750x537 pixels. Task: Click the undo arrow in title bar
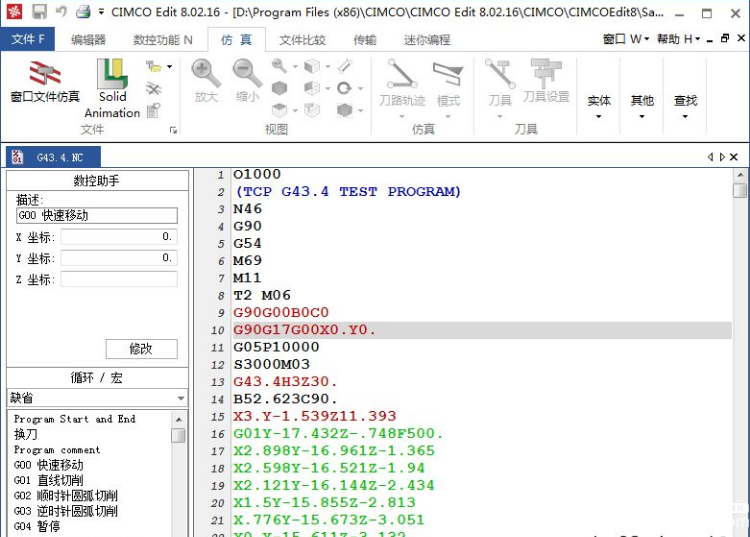click(x=61, y=11)
